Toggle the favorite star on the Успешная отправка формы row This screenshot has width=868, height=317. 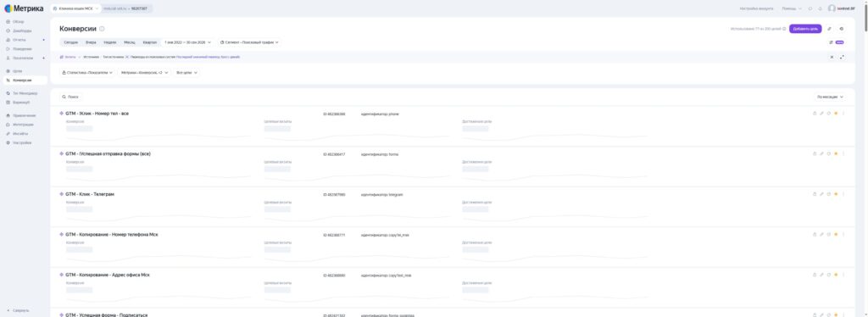coord(836,153)
